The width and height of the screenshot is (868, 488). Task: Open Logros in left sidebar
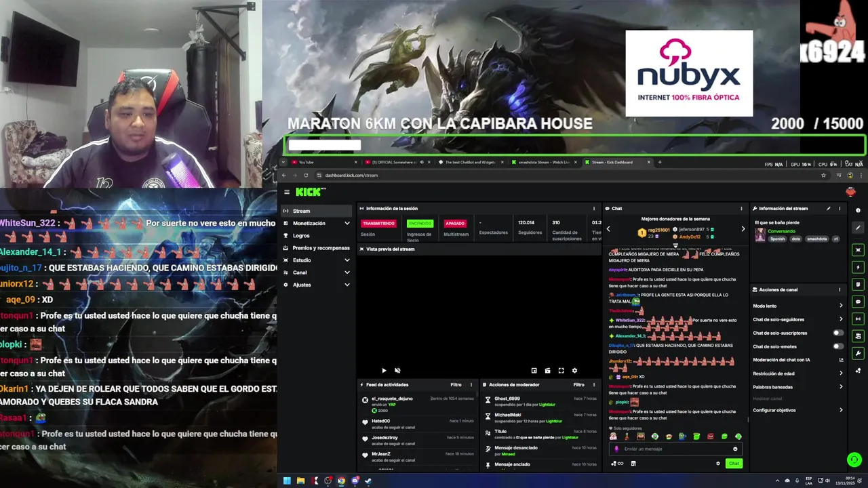click(316, 235)
